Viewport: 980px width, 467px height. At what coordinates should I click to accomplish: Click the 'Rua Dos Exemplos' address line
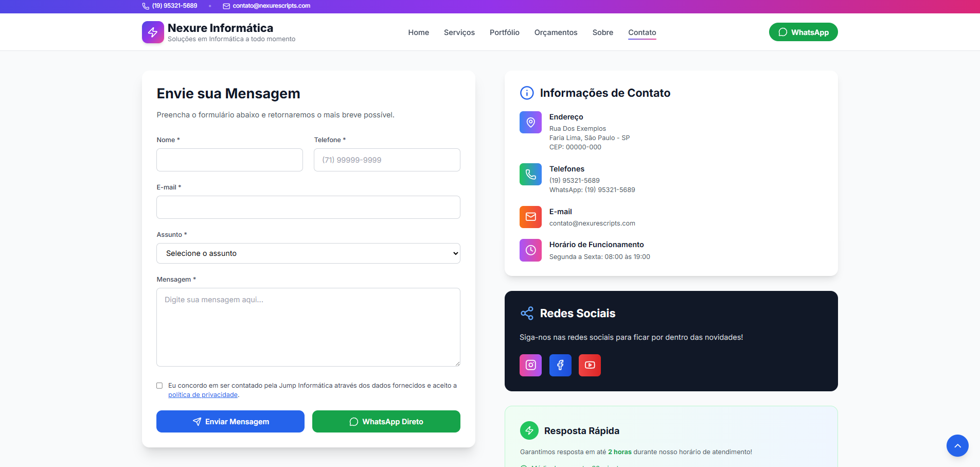(578, 129)
